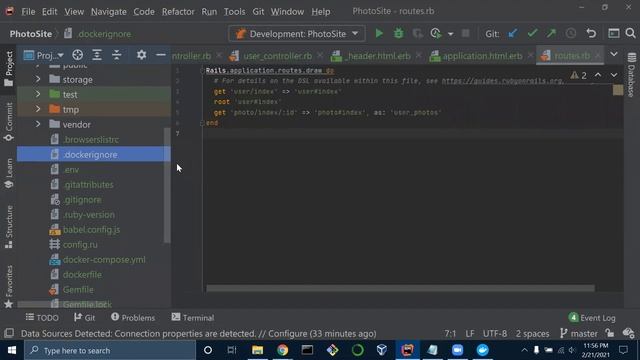Open the Event Log
Image resolution: width=640 pixels, height=360 pixels.
click(592, 318)
